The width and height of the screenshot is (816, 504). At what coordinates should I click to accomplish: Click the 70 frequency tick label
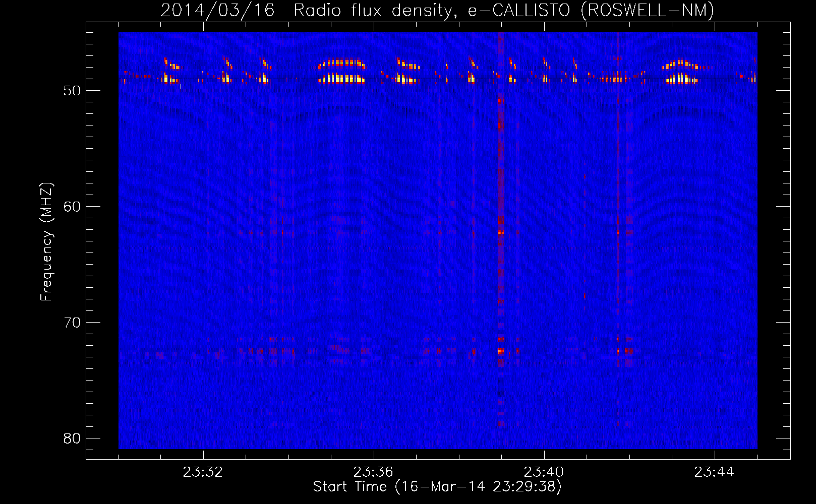[x=72, y=323]
